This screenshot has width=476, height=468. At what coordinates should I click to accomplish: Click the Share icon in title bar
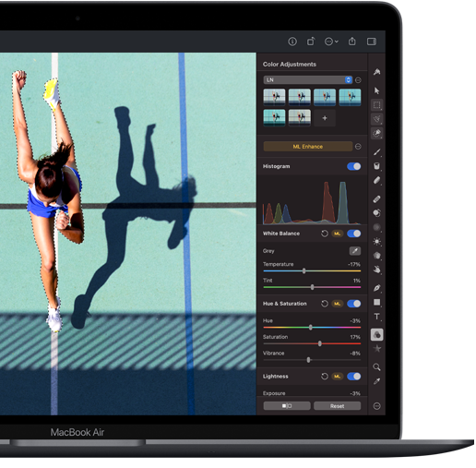click(x=352, y=42)
